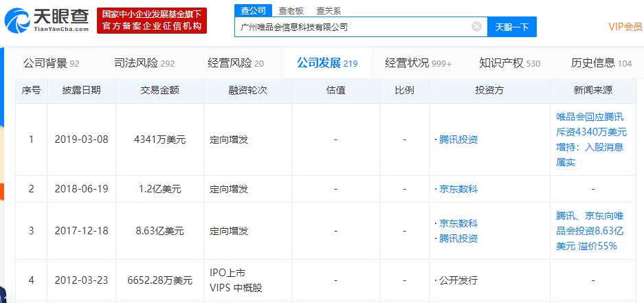Clear the search box with the X icon
This screenshot has width=644, height=303.
(476, 27)
